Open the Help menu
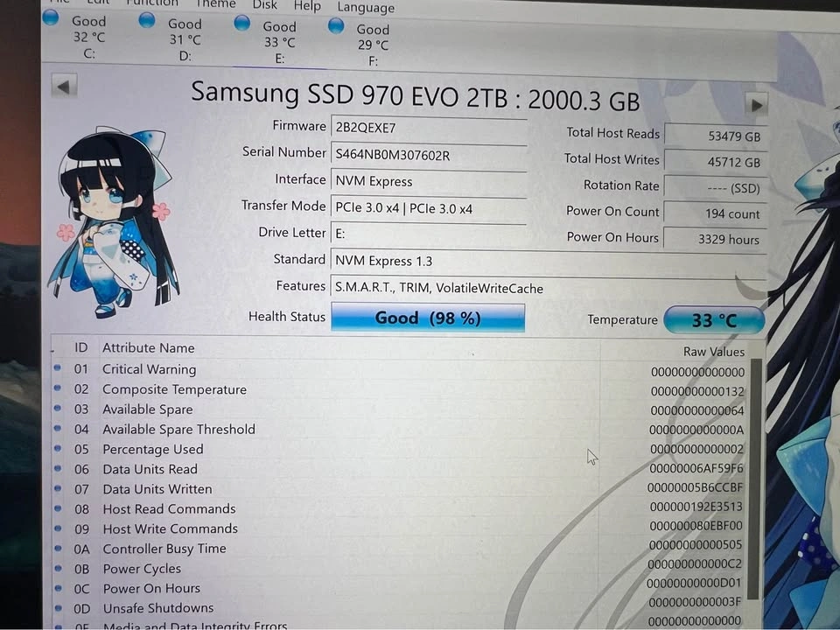The height and width of the screenshot is (630, 840). click(x=307, y=6)
